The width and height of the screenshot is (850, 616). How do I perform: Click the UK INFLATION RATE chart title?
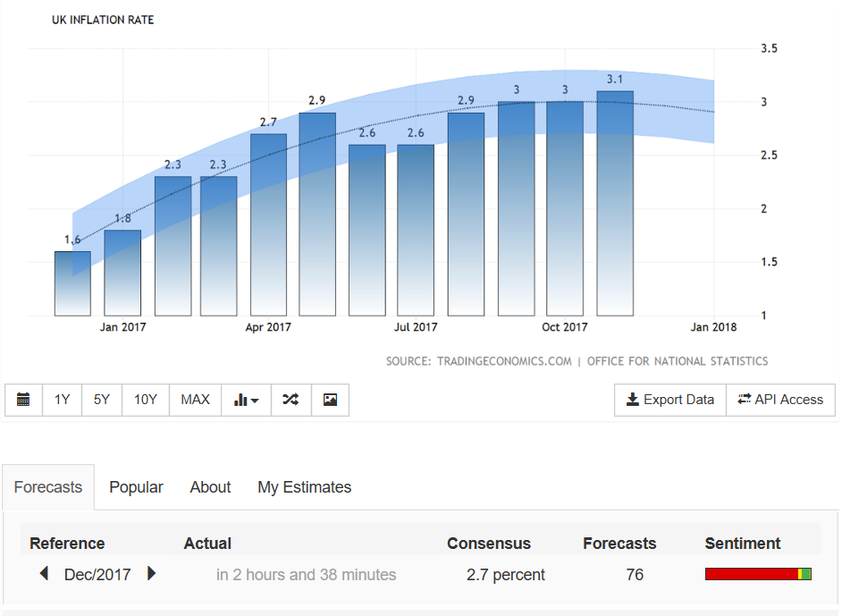[103, 20]
